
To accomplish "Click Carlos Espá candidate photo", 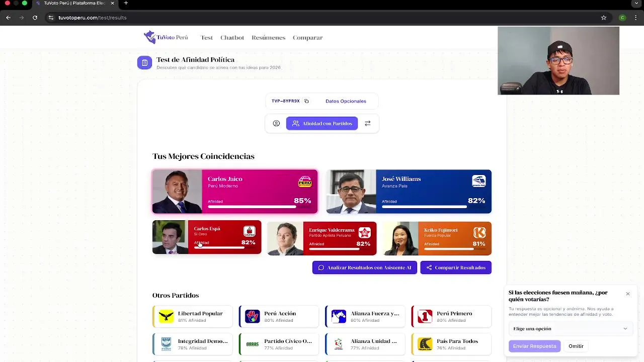I will (x=170, y=237).
